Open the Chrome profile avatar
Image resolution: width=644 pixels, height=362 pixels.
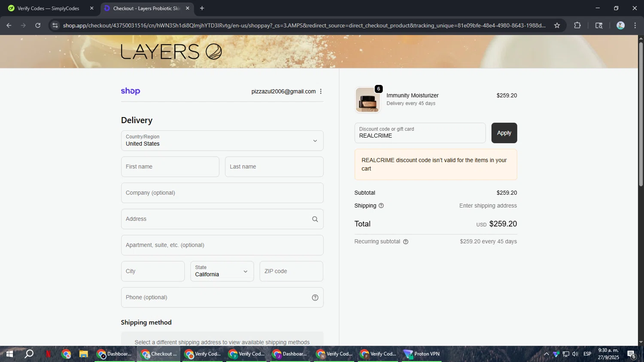pos(620,25)
